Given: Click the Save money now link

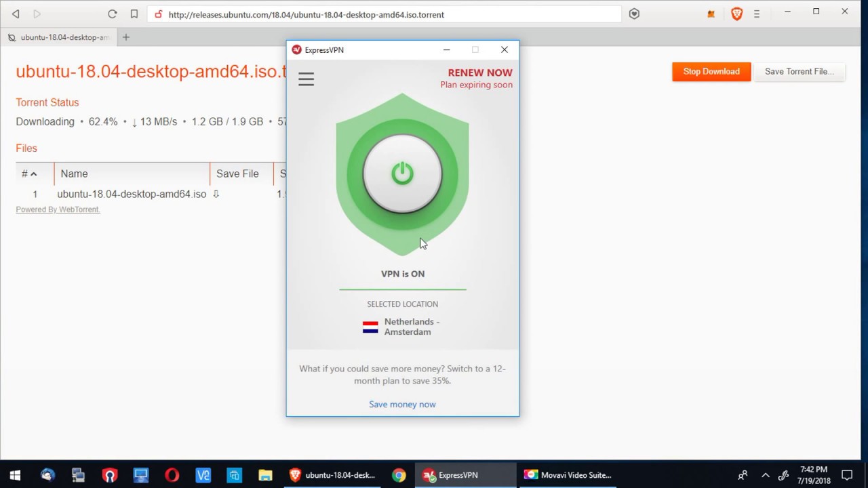Looking at the screenshot, I should point(402,404).
